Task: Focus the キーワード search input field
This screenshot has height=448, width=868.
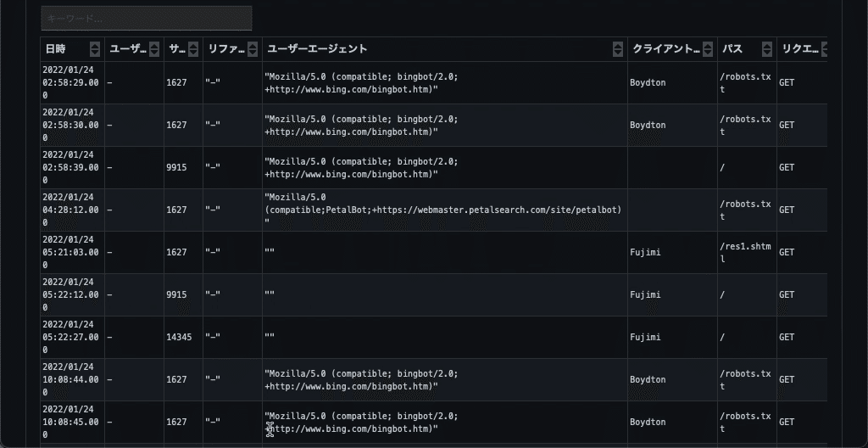Action: pos(147,19)
